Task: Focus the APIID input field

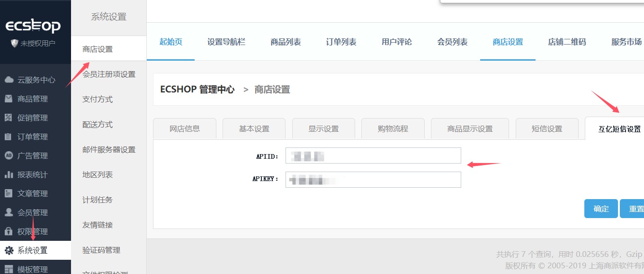Action: coord(373,155)
